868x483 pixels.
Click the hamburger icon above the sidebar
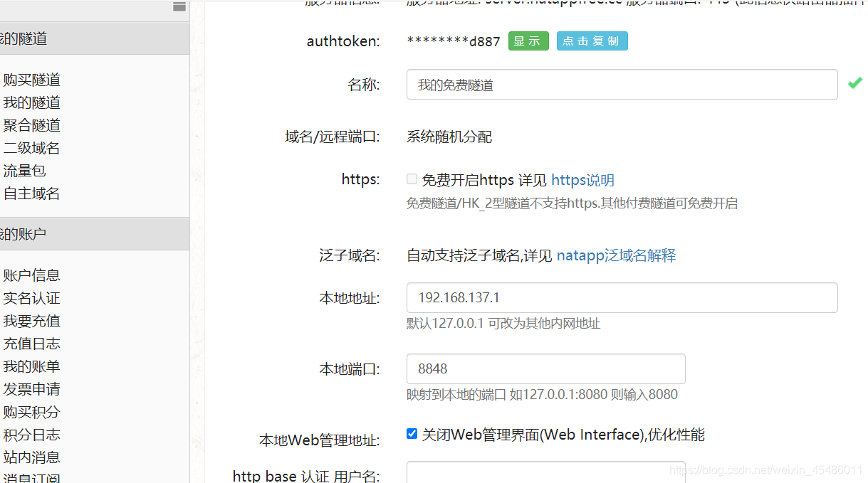(179, 6)
